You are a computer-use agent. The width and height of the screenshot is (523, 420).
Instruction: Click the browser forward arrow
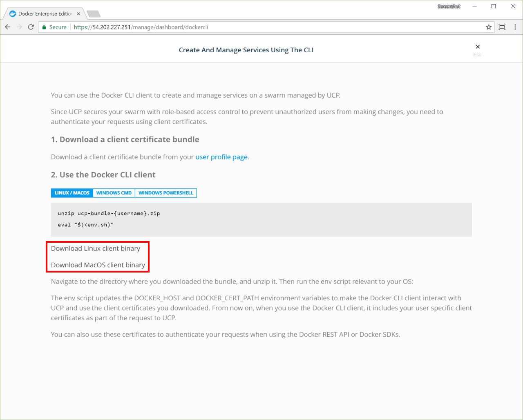tap(19, 27)
